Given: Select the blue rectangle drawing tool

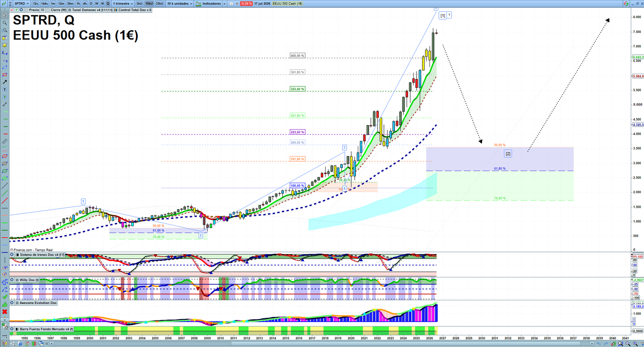Looking at the screenshot, I should click(x=4, y=67).
